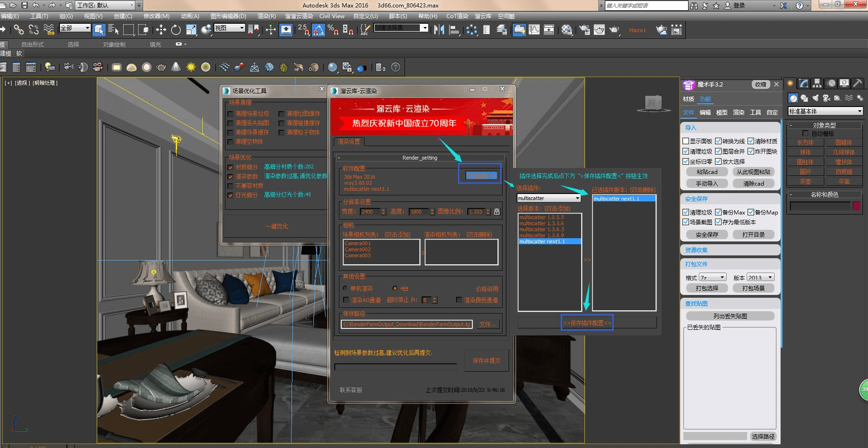This screenshot has height=448, width=868.
Task: Enable 渲染颜色通道 checkbox
Action: (x=459, y=300)
